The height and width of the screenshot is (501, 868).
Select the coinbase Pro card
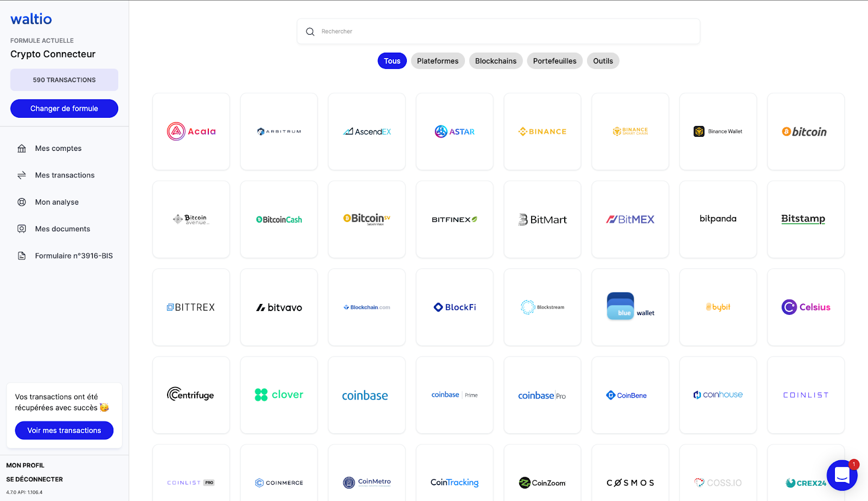542,395
